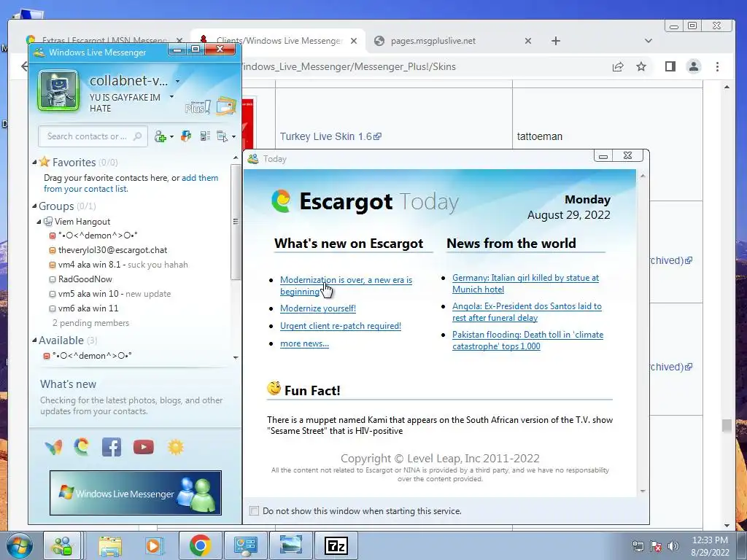Close the Clients/Windows Live Messenger tab

[354, 41]
